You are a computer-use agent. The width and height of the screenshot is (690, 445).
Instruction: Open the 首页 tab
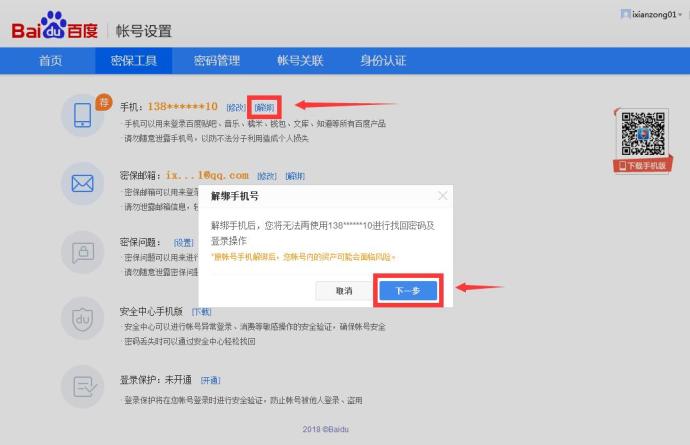pos(51,61)
